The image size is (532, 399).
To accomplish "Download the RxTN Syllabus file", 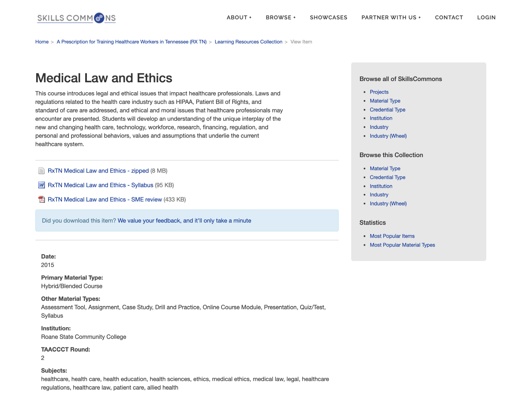I will tap(101, 185).
